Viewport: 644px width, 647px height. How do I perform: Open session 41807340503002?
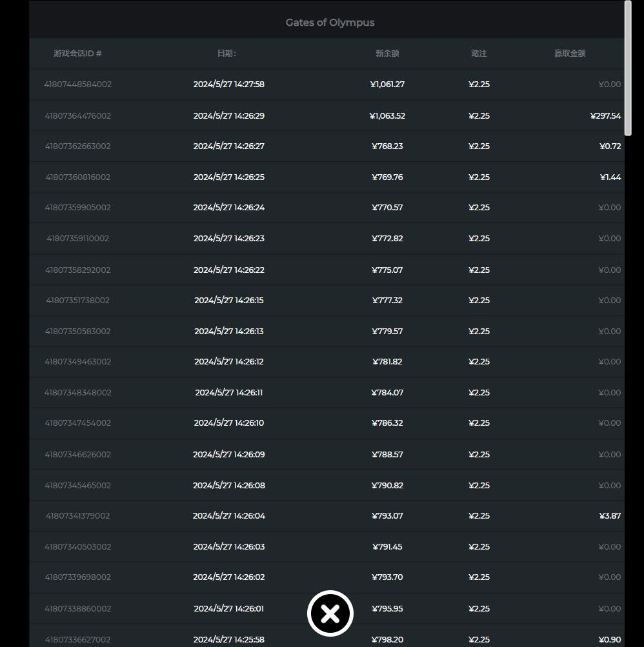(x=78, y=546)
